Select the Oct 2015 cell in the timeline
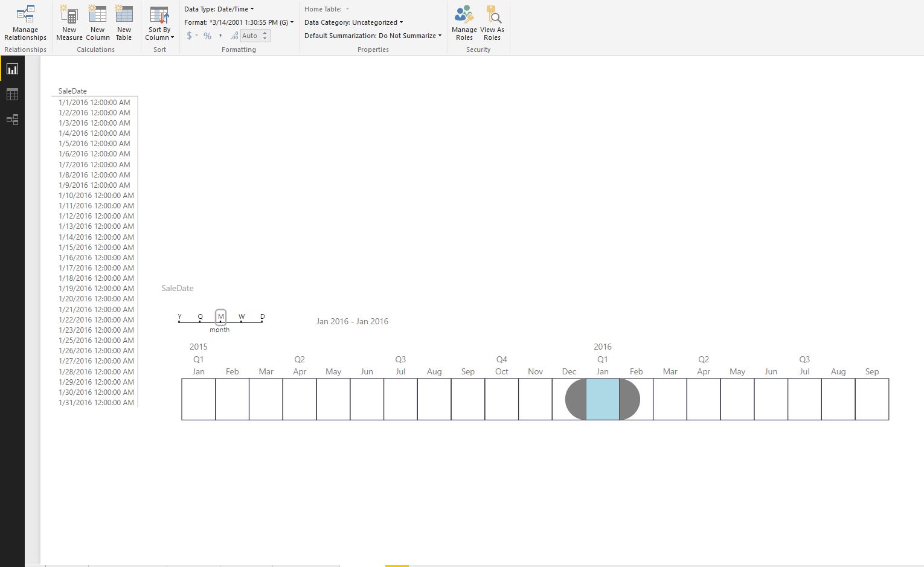 click(501, 399)
